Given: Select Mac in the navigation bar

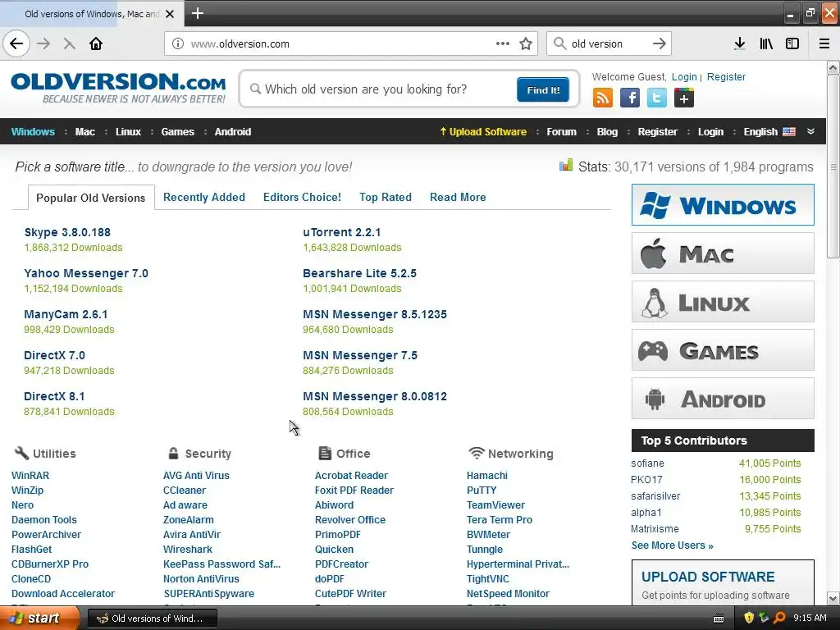Looking at the screenshot, I should (x=85, y=132).
